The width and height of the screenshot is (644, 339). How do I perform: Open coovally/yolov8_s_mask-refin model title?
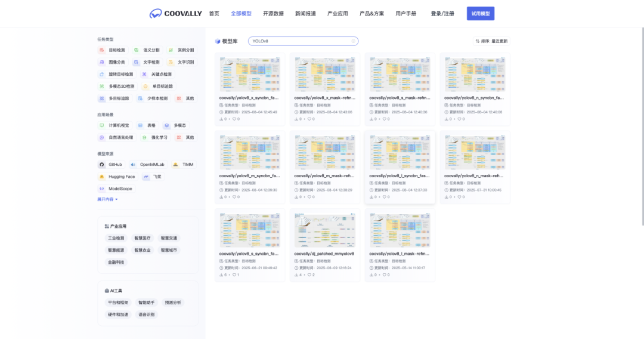[400, 98]
